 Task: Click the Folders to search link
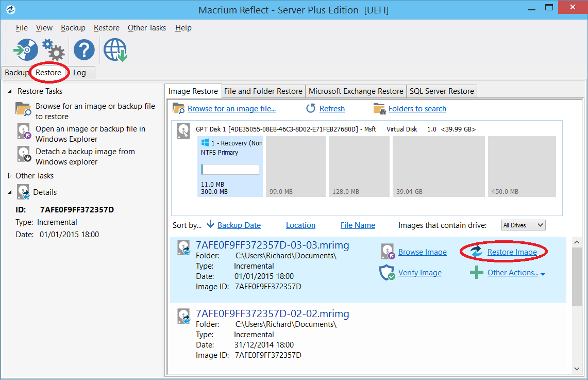click(x=417, y=109)
